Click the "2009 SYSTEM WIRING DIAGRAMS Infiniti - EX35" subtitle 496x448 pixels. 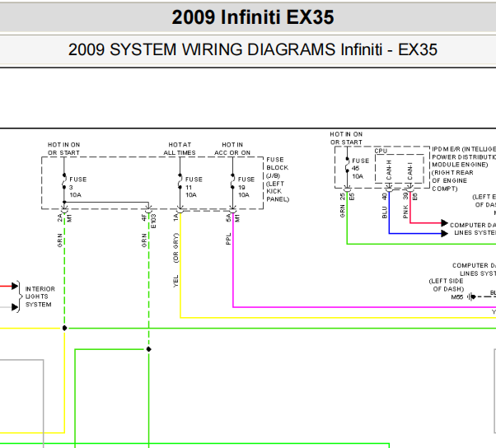[x=253, y=49]
